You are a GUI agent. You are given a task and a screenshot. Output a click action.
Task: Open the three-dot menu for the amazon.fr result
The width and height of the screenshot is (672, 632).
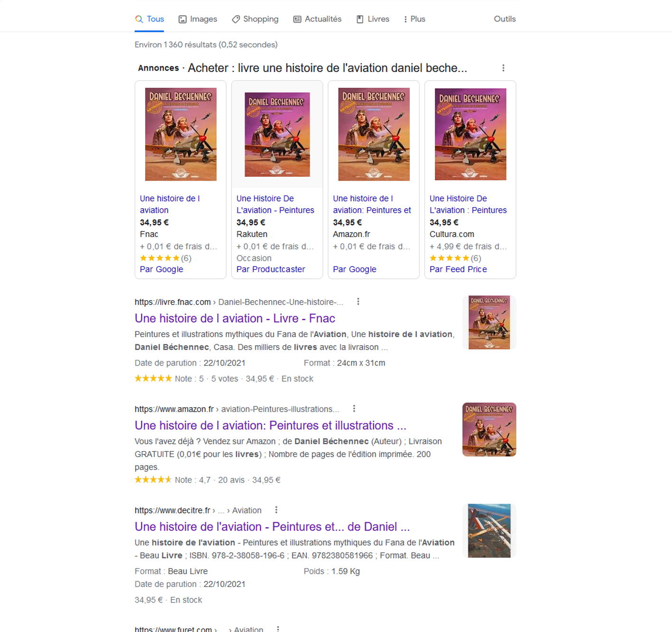click(x=354, y=409)
